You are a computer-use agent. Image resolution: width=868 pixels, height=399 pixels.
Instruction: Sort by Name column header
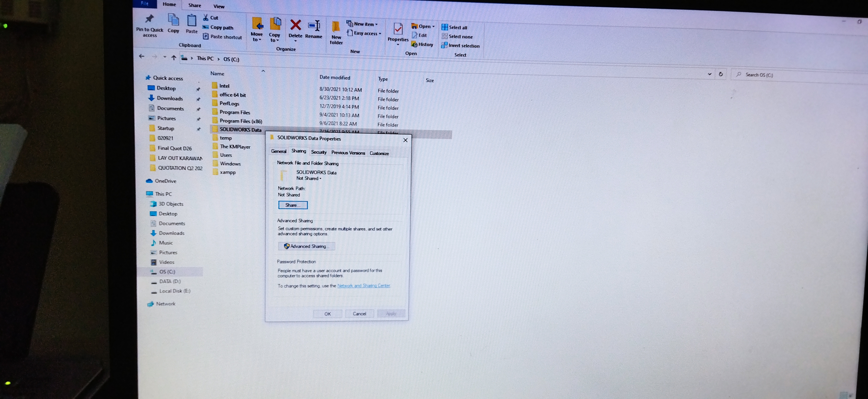pos(217,73)
